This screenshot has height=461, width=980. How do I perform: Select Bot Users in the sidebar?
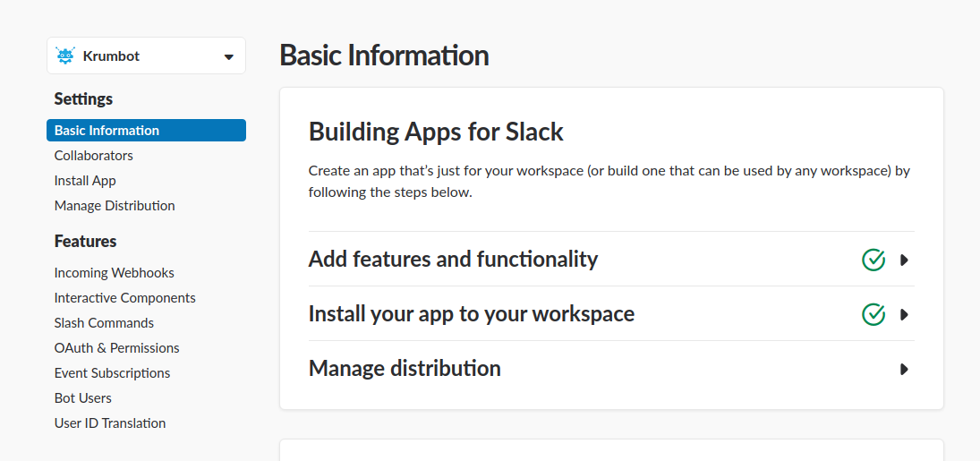82,398
